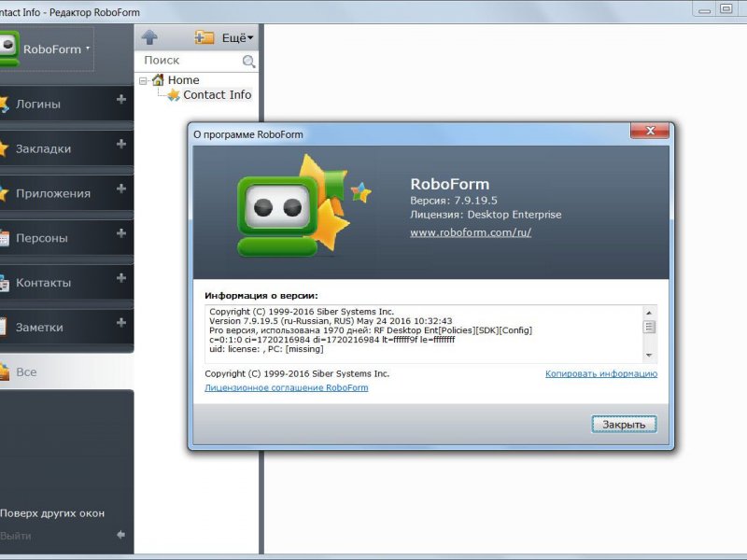The width and height of the screenshot is (747, 560).
Task: Create a new folder with folder-plus icon
Action: (204, 37)
